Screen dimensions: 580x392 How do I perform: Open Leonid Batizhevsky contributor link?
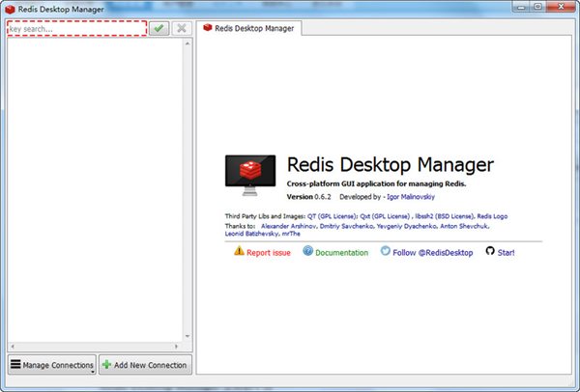point(252,234)
